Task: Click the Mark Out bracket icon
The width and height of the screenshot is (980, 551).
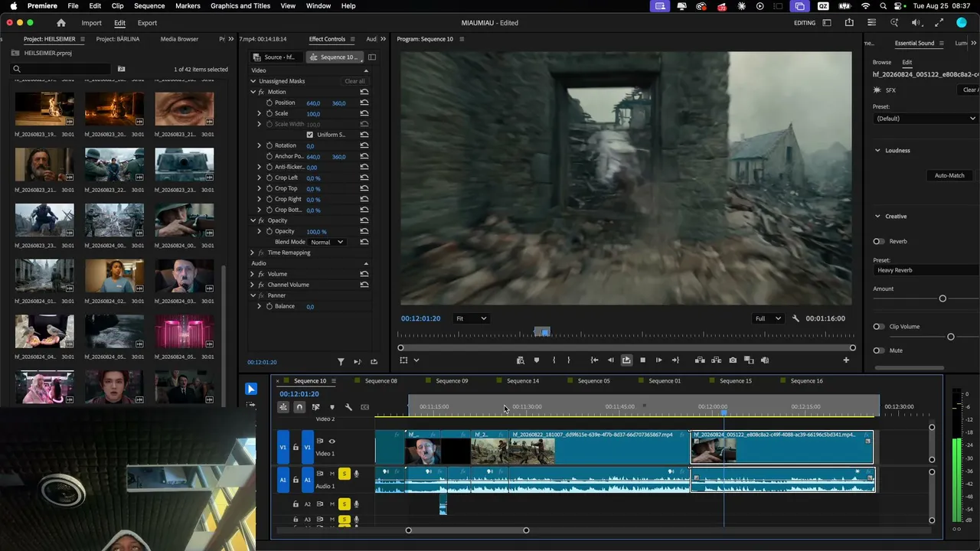Action: [x=568, y=360]
